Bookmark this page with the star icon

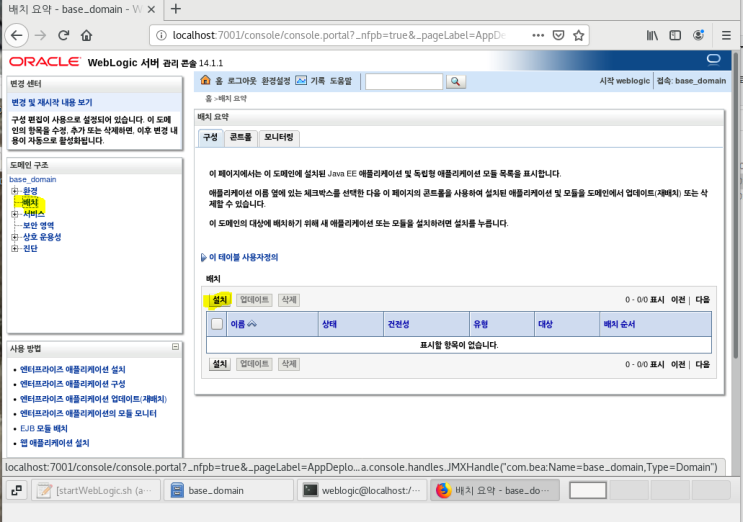point(579,36)
